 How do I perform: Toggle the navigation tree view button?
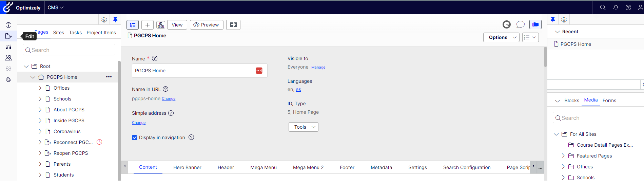coord(133,25)
